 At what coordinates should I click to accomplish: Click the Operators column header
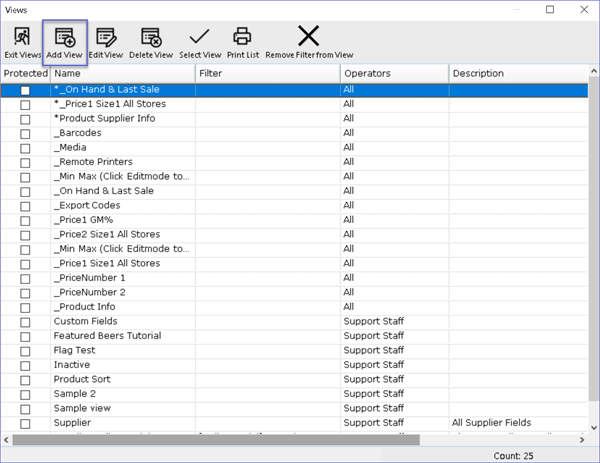[x=393, y=74]
